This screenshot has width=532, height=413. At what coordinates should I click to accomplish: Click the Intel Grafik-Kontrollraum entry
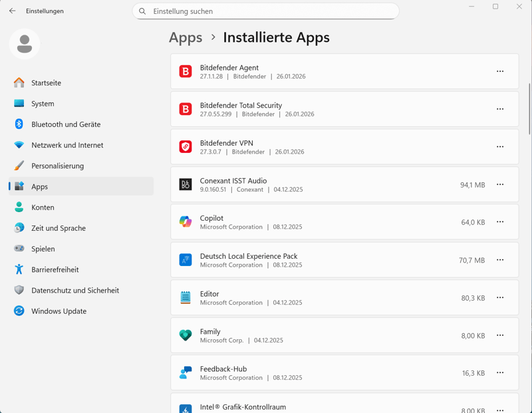tap(344, 403)
